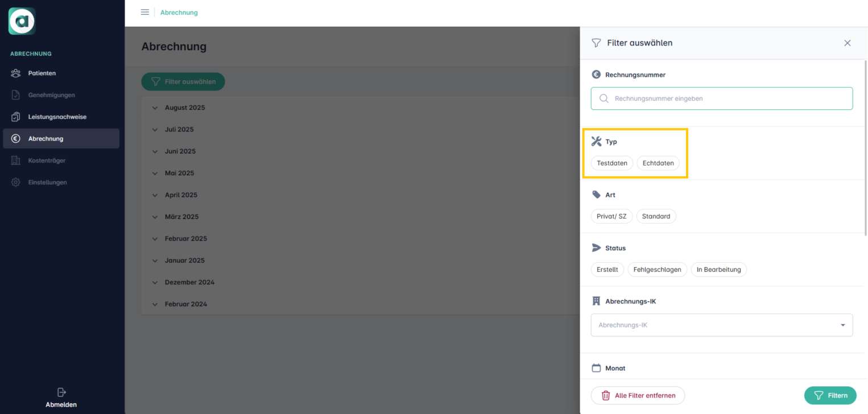868x414 pixels.
Task: Expand the Dezember 2024 section
Action: (189, 283)
